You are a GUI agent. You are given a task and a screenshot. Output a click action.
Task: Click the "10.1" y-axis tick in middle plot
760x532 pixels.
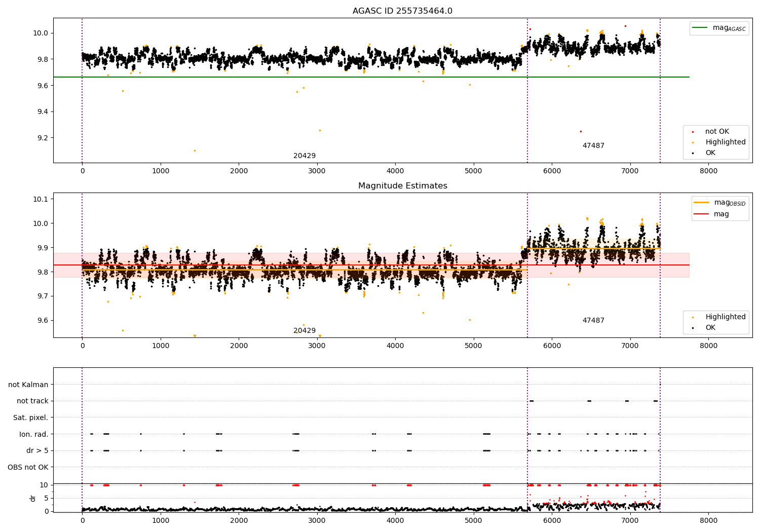pyautogui.click(x=40, y=199)
